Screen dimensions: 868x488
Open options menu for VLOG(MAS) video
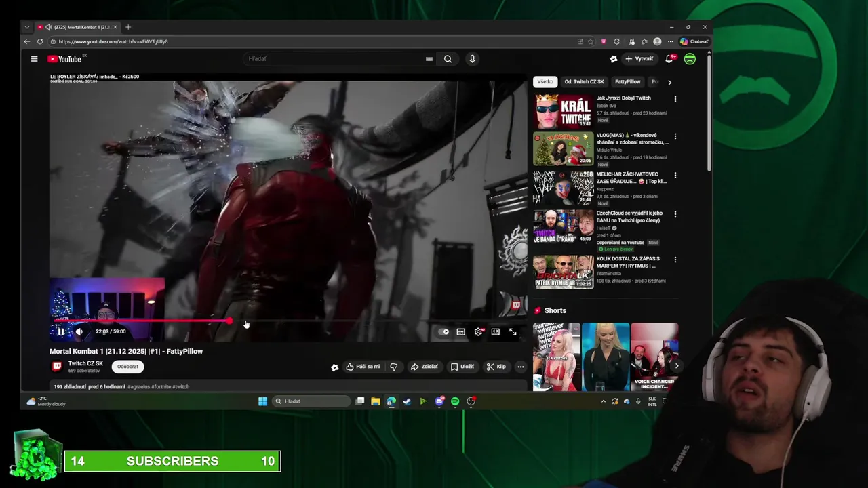[x=675, y=136]
